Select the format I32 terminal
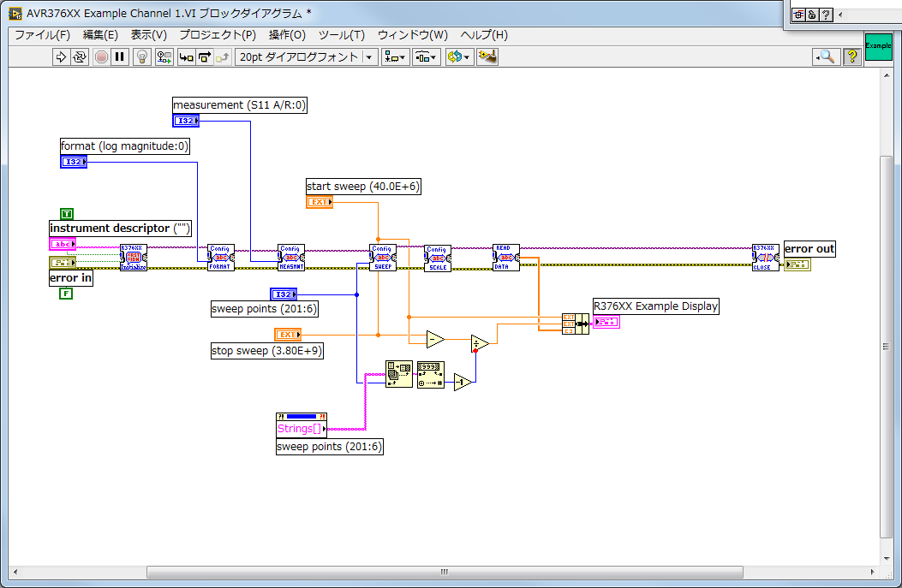 point(74,162)
